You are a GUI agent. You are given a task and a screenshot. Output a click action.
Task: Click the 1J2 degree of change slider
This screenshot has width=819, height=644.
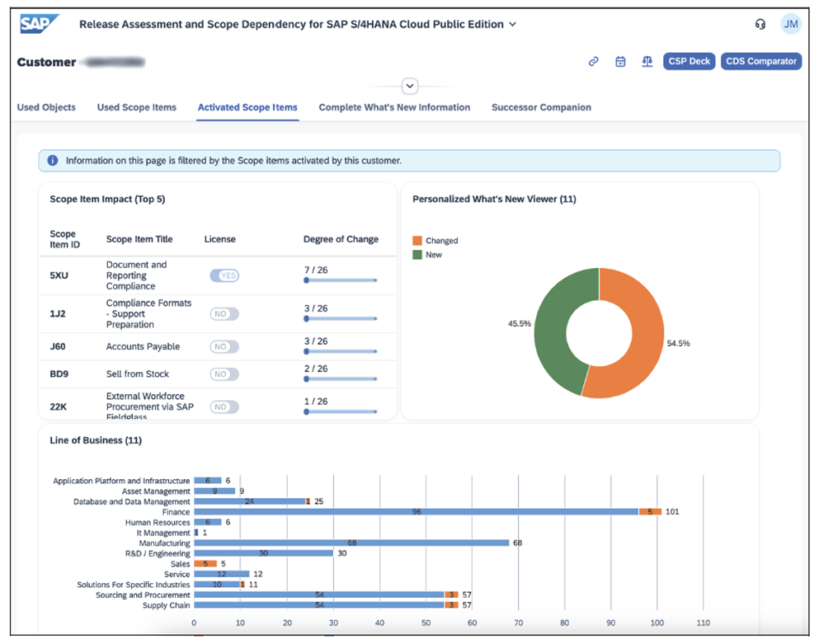(x=341, y=318)
